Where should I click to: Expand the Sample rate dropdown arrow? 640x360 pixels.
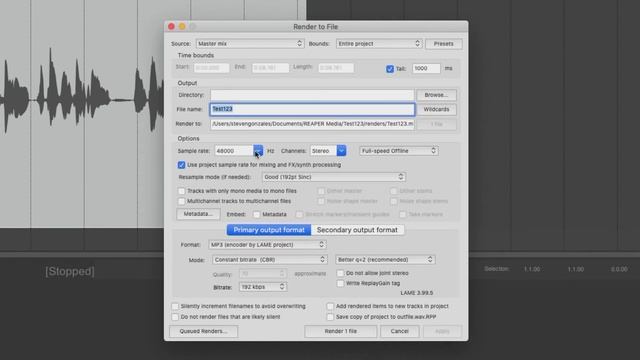(x=258, y=151)
